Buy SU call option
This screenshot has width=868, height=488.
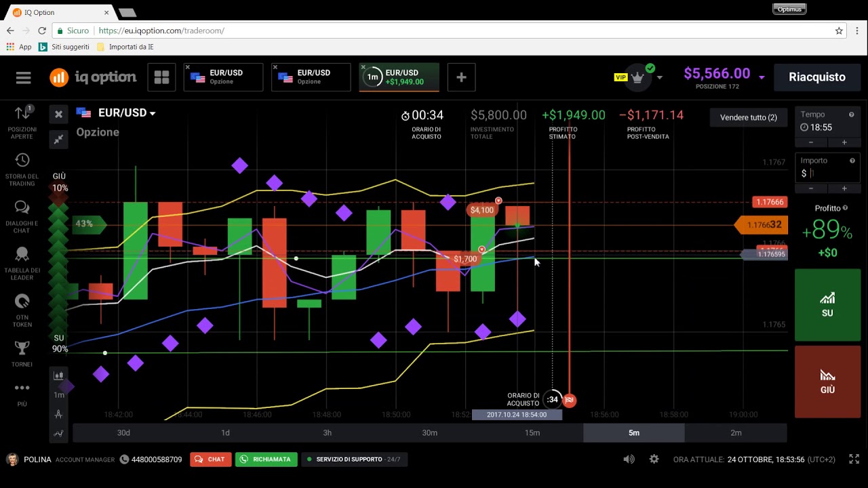click(827, 305)
